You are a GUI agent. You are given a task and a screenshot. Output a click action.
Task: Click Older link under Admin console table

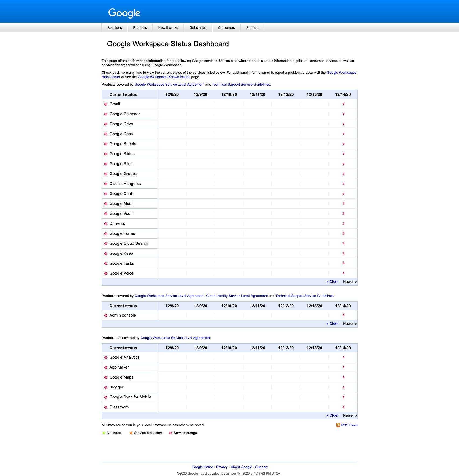pos(332,324)
